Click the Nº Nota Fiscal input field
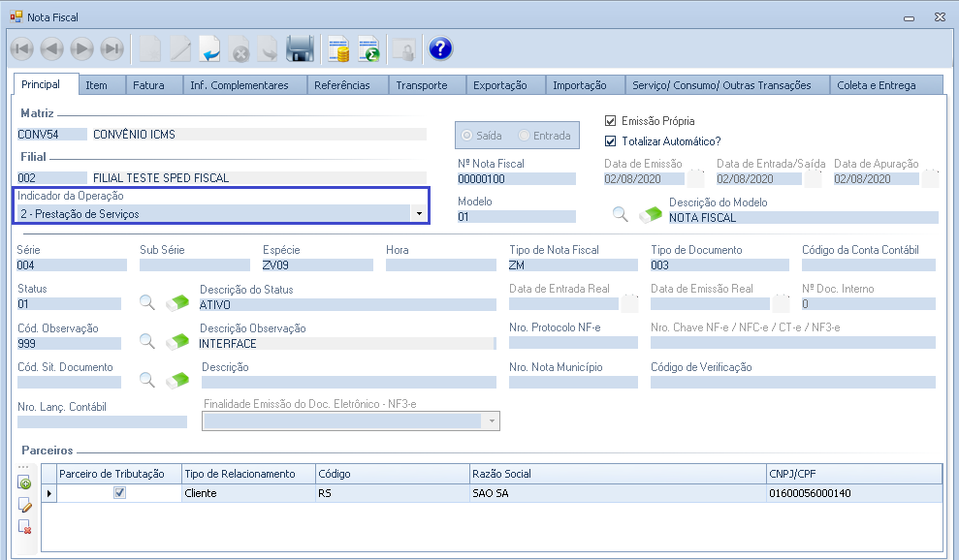This screenshot has height=560, width=959. (516, 179)
